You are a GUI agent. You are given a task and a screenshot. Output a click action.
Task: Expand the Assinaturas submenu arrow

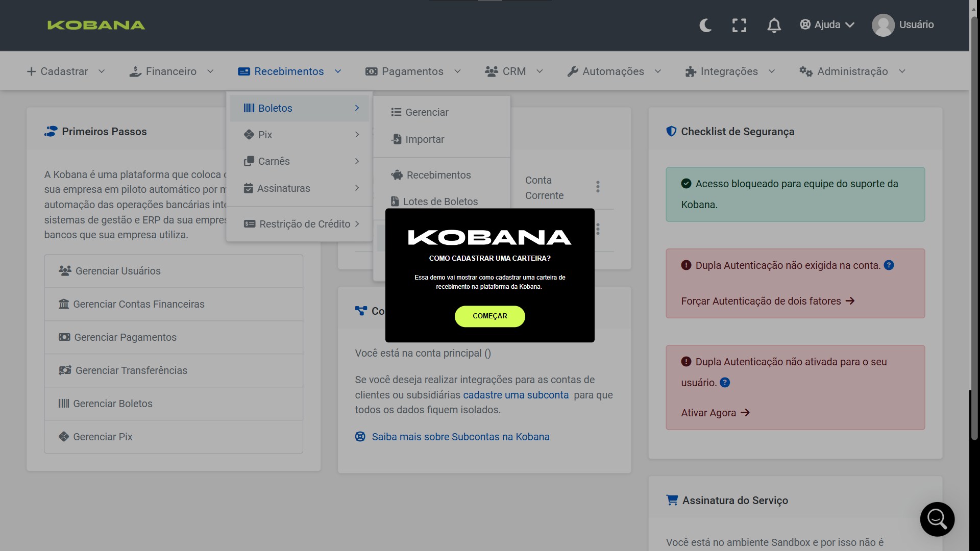tap(357, 188)
